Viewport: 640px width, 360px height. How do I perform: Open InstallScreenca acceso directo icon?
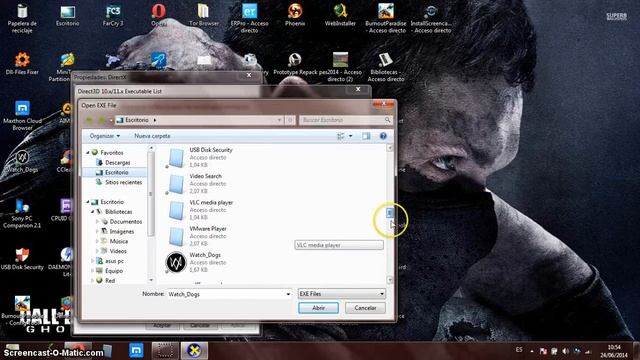(431, 18)
